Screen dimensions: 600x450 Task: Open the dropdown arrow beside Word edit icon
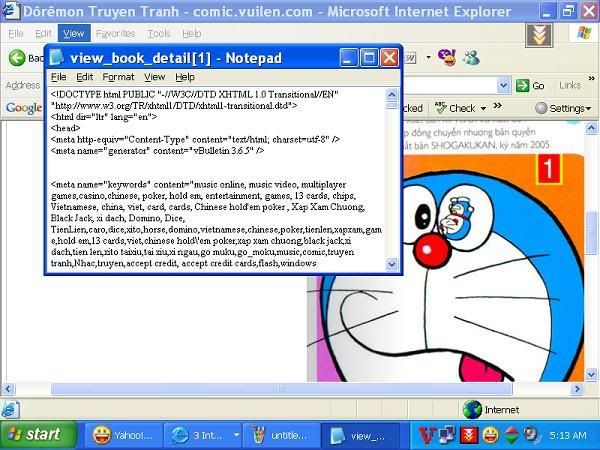[428, 58]
